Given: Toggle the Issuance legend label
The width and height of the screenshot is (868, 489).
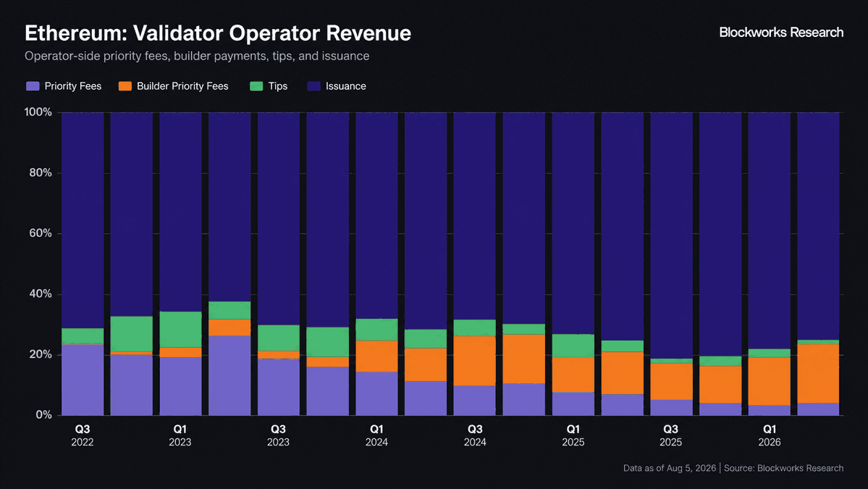Looking at the screenshot, I should pyautogui.click(x=346, y=86).
